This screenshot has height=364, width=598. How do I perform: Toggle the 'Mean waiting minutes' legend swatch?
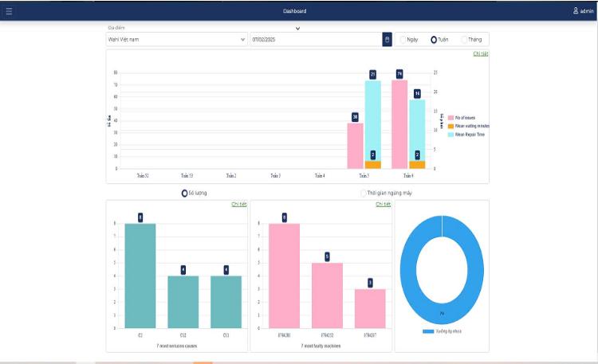pyautogui.click(x=450, y=126)
